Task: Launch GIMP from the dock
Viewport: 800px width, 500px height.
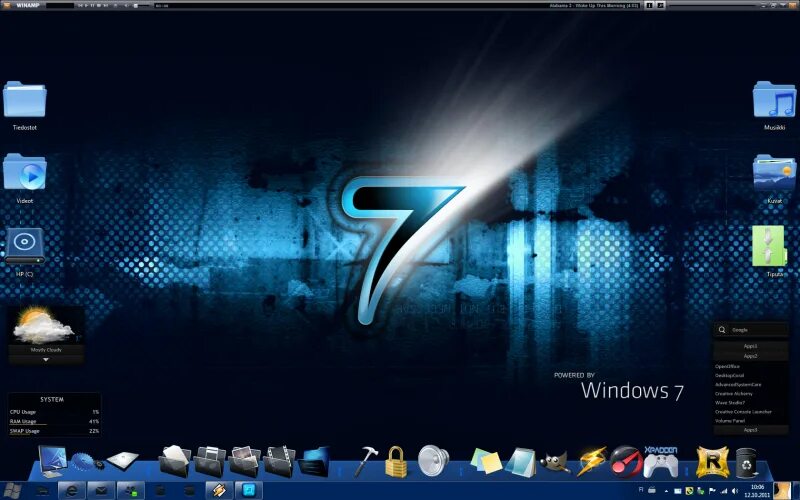Action: click(x=556, y=462)
